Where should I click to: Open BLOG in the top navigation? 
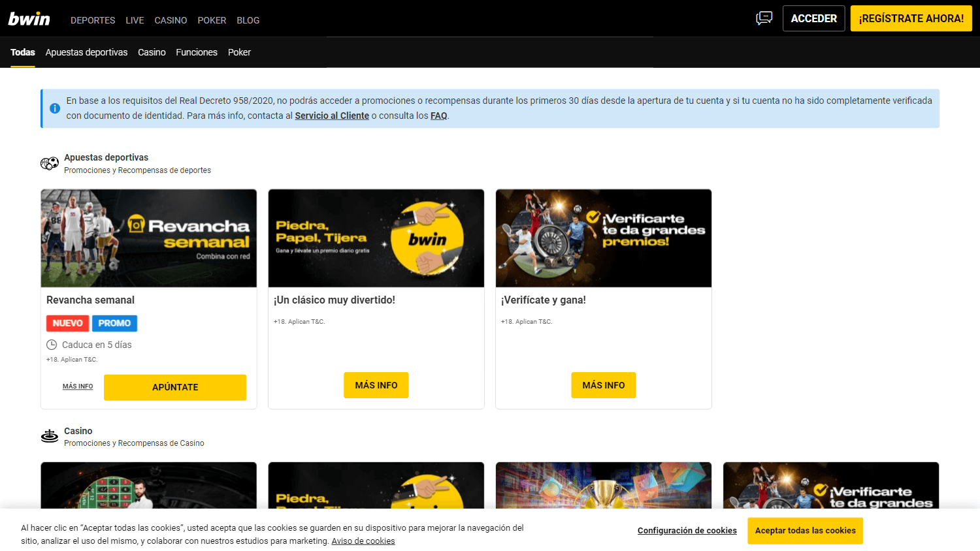tap(248, 20)
